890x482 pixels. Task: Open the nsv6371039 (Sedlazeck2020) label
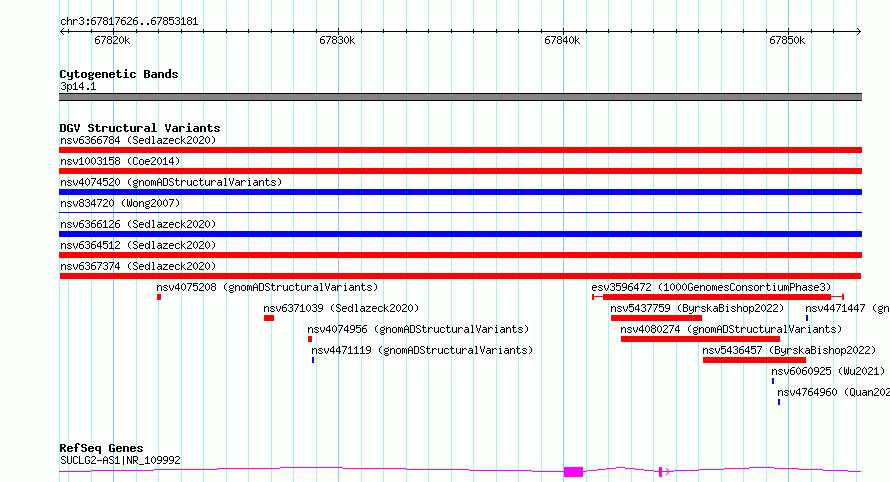341,308
